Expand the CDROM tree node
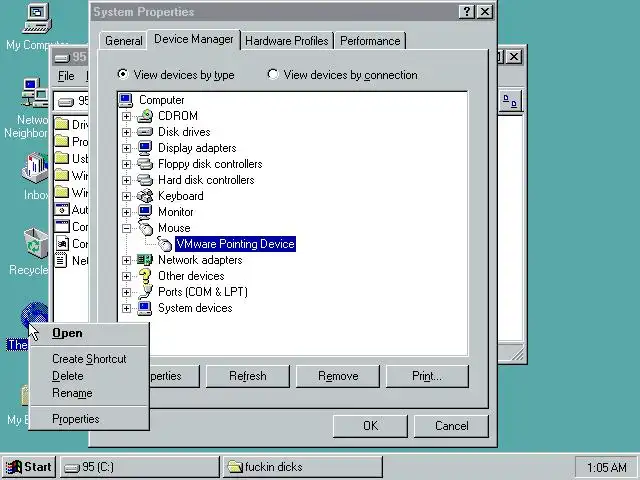Screen dimensions: 640x480 [x=126, y=116]
